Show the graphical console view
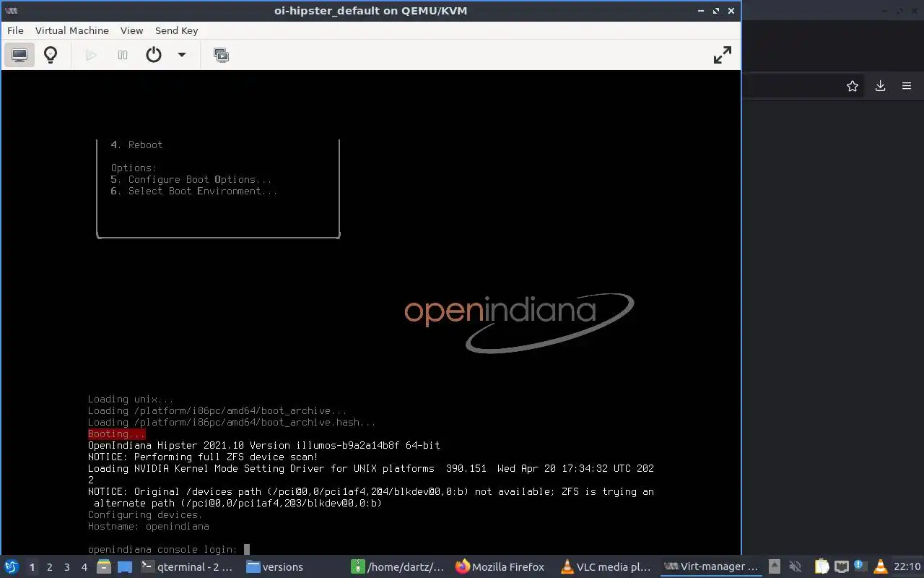The width and height of the screenshot is (924, 578). (19, 55)
